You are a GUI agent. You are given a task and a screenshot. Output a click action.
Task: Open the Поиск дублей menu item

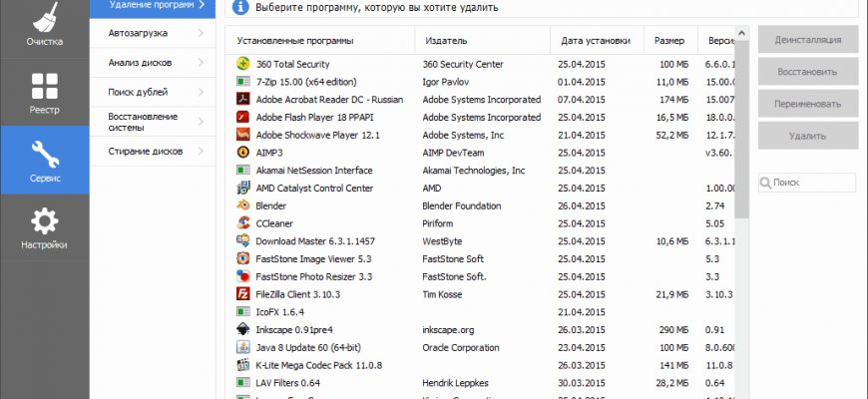coord(153,92)
